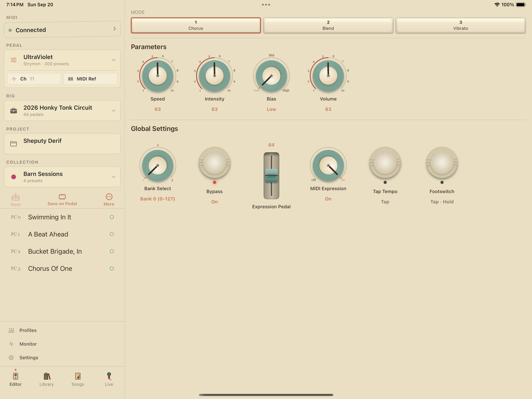Click the three-dot menu at top center

[x=266, y=4]
